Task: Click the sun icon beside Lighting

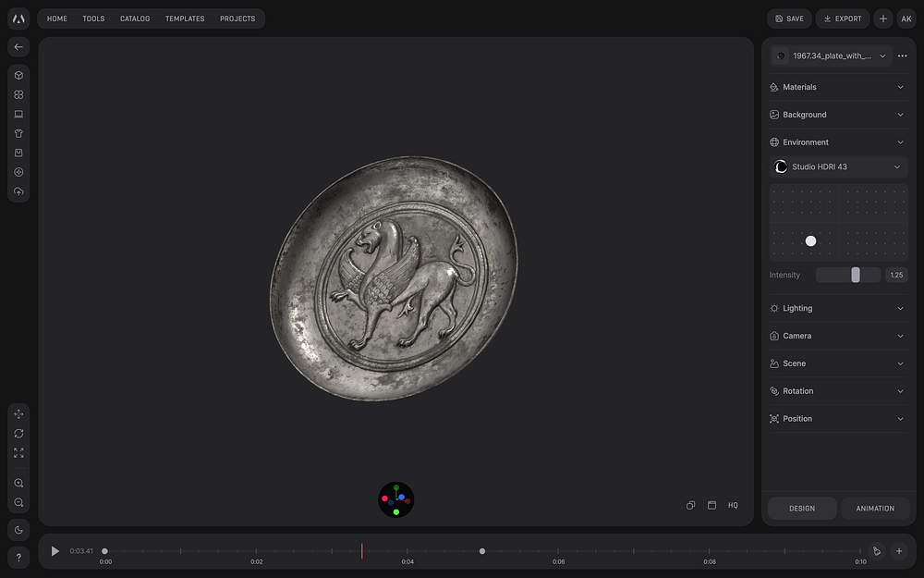Action: [x=774, y=309]
